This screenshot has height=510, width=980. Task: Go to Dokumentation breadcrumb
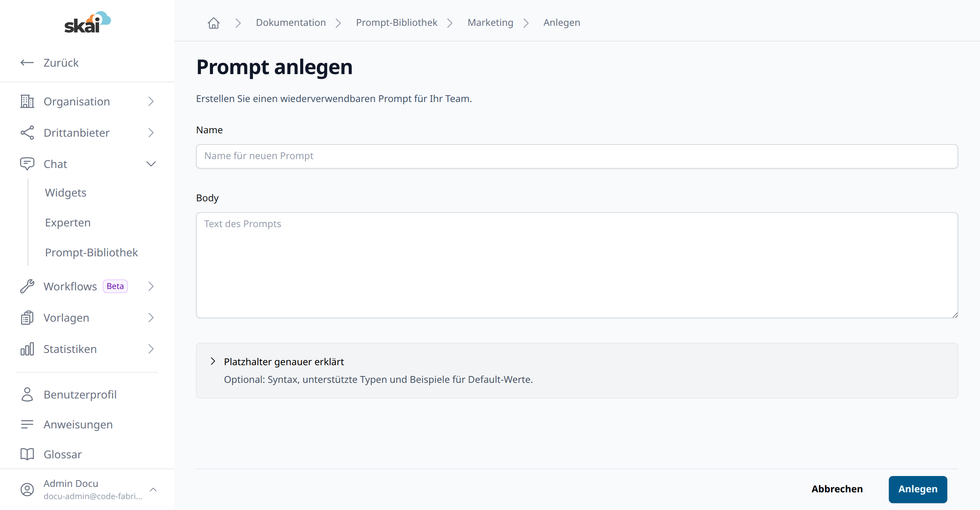pyautogui.click(x=291, y=22)
